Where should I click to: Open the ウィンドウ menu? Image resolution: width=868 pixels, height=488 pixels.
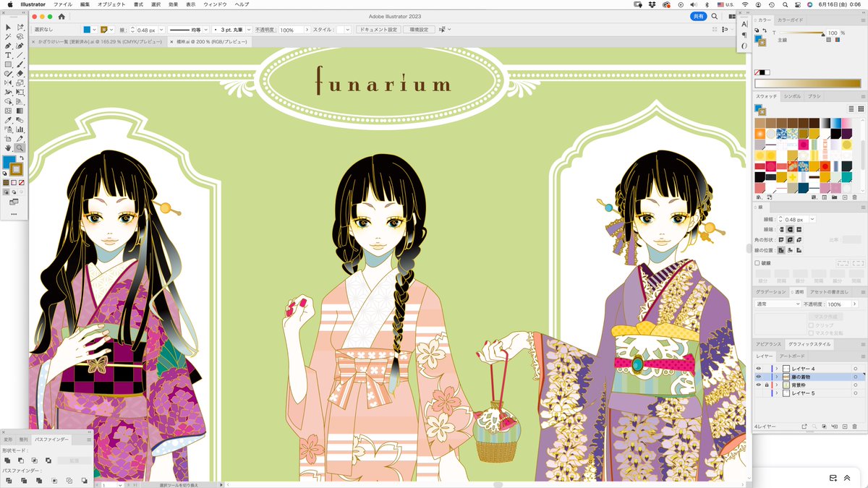215,4
